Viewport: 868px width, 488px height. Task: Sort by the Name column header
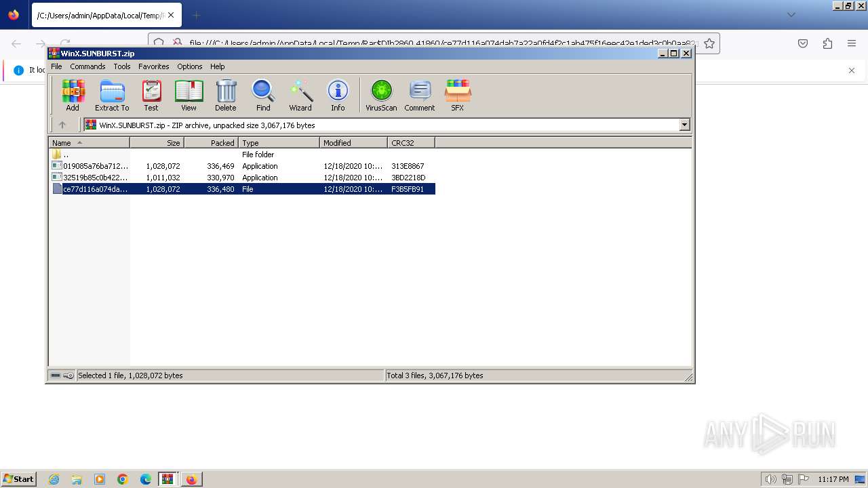[89, 143]
